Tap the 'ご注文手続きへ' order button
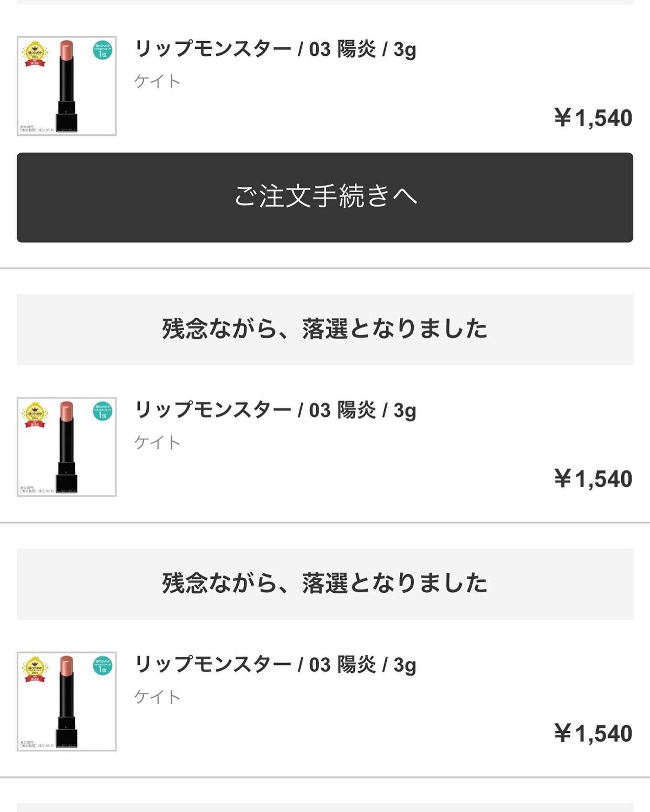The width and height of the screenshot is (650, 812). (x=325, y=197)
